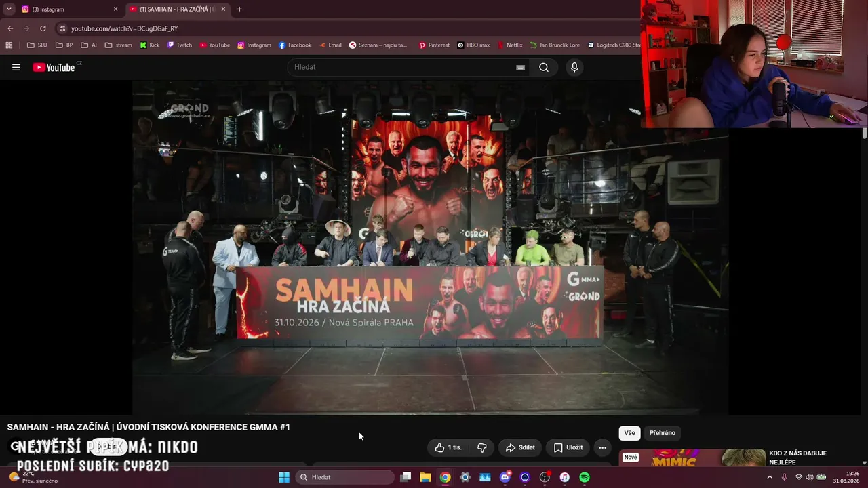Open the Logitech C980 bookmark
Image resolution: width=868 pixels, height=488 pixels.
point(614,45)
